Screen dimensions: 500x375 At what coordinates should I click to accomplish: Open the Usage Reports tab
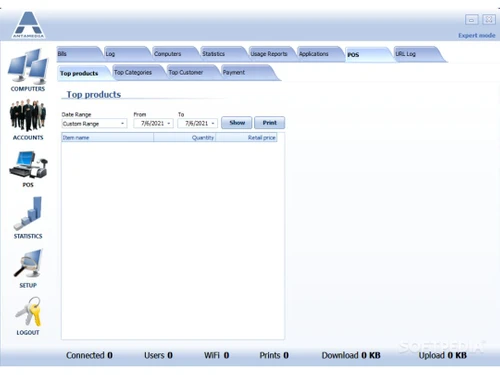tap(272, 54)
